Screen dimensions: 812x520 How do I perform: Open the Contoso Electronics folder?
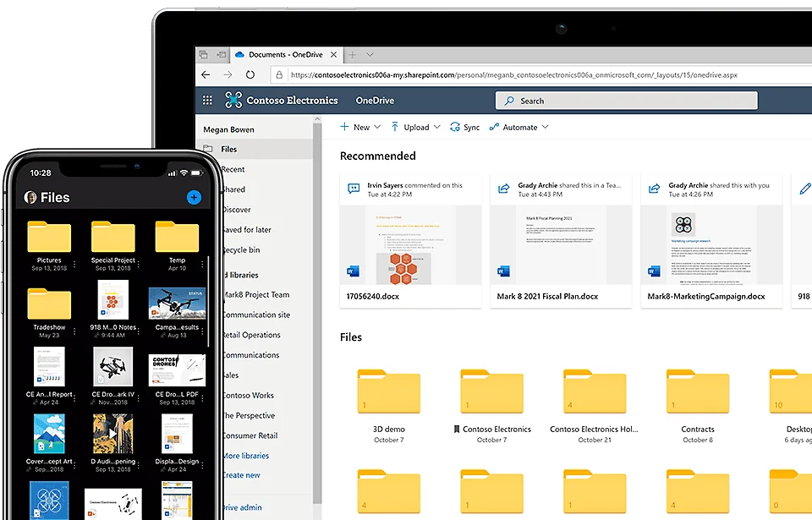point(492,391)
